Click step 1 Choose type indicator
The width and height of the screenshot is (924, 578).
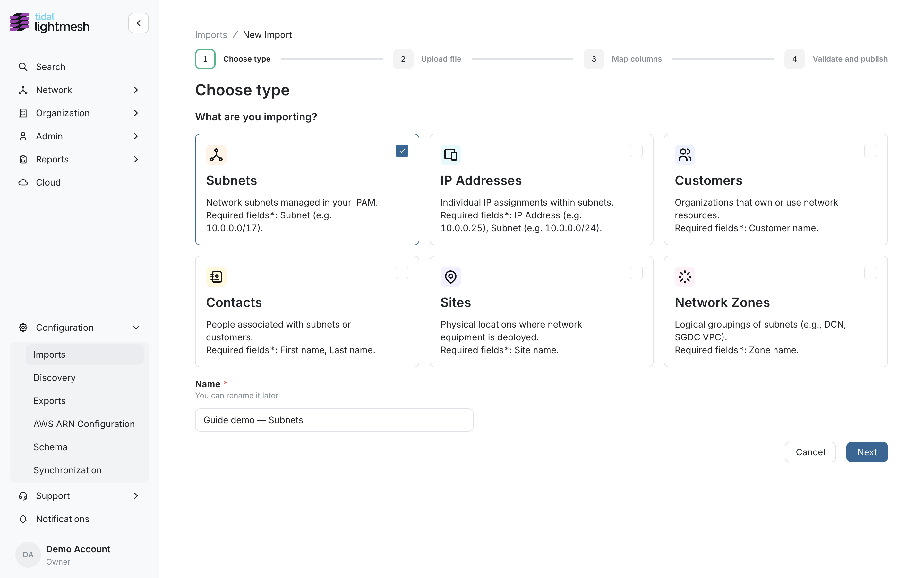point(205,59)
